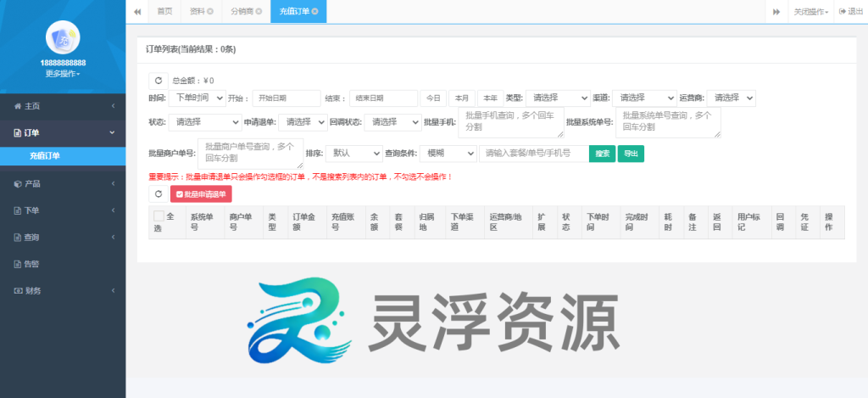Switch to the 分销商 tab
The image size is (868, 398).
[x=247, y=12]
